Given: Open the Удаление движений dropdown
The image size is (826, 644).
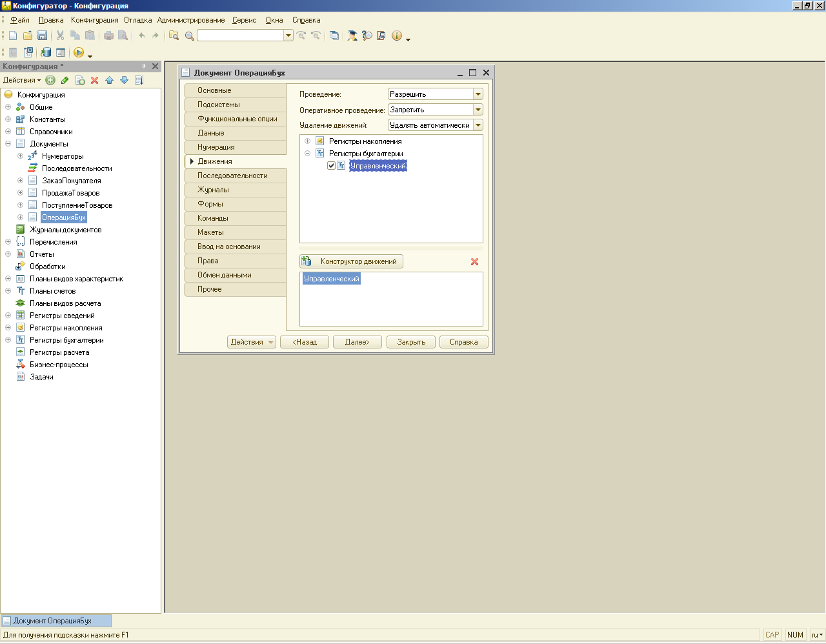Looking at the screenshot, I should [478, 125].
